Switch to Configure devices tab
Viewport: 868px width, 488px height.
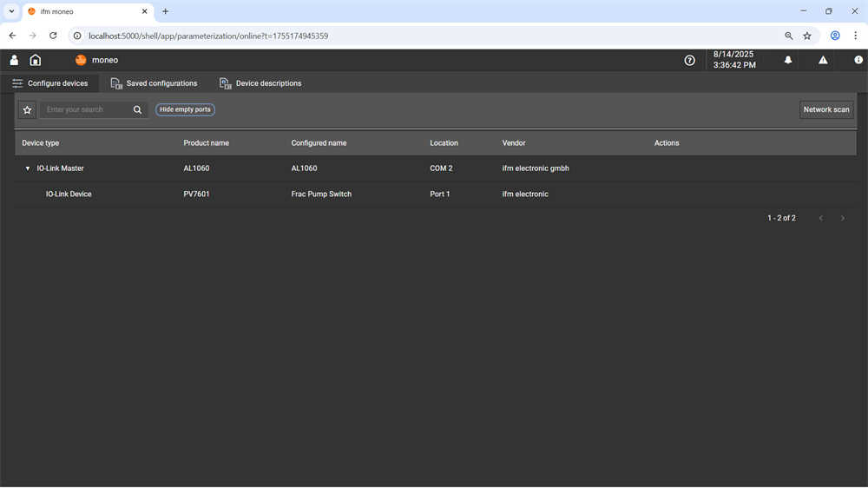(49, 83)
